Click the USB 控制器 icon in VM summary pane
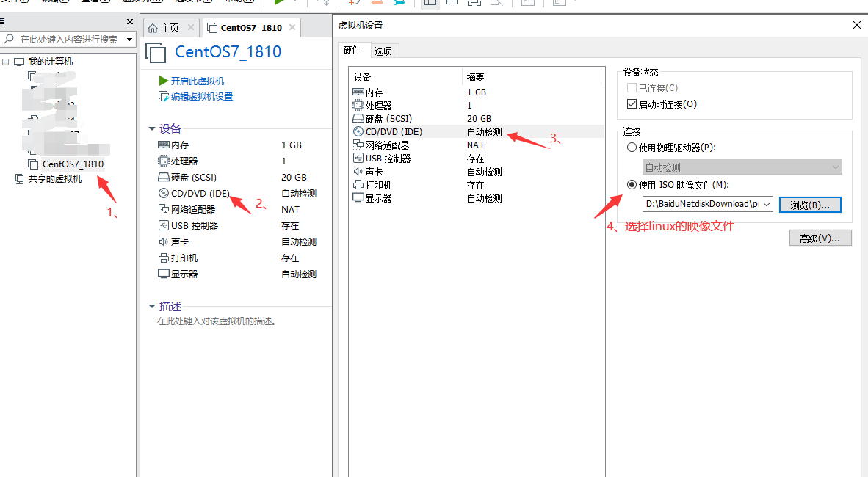 coord(163,225)
